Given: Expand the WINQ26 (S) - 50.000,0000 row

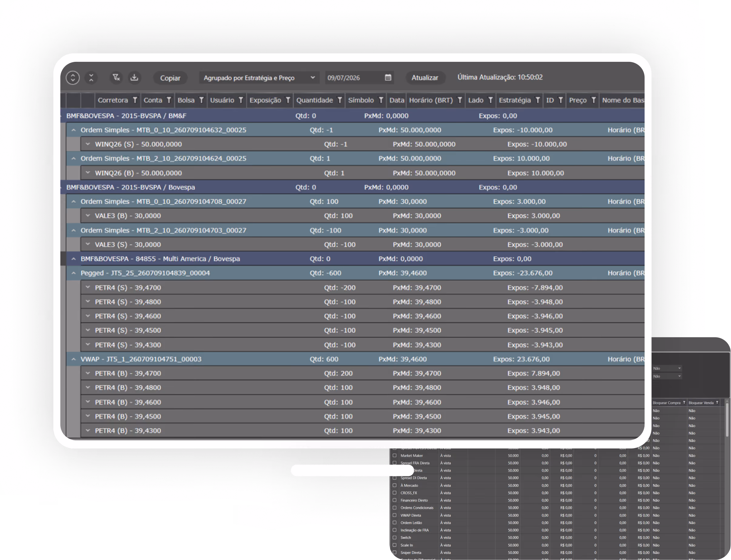Looking at the screenshot, I should 88,144.
